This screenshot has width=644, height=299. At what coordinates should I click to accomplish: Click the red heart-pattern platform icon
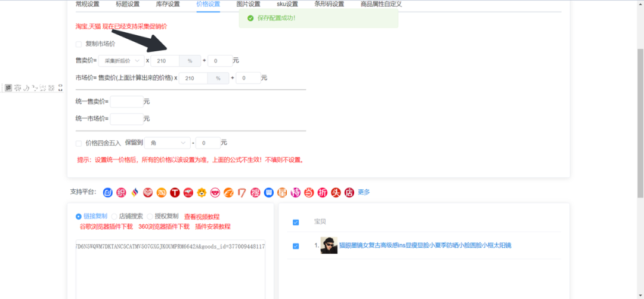coord(148,192)
